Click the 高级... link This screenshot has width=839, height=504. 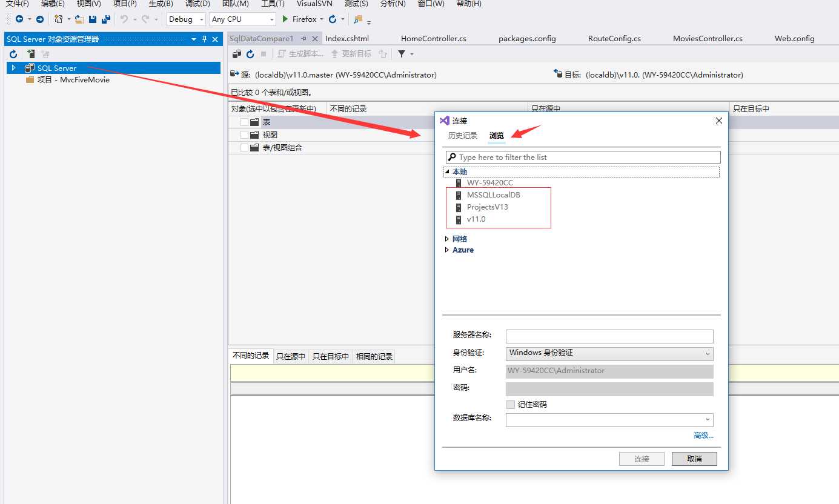pos(703,435)
